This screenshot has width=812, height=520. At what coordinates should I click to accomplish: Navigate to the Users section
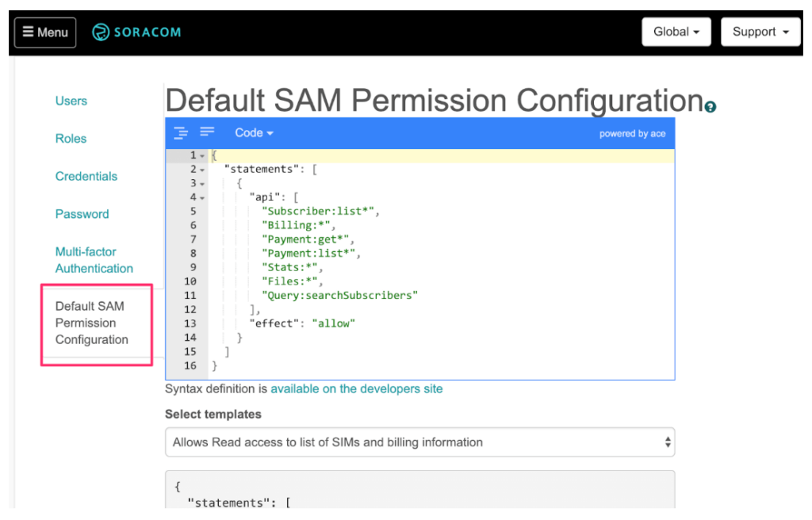tap(71, 101)
